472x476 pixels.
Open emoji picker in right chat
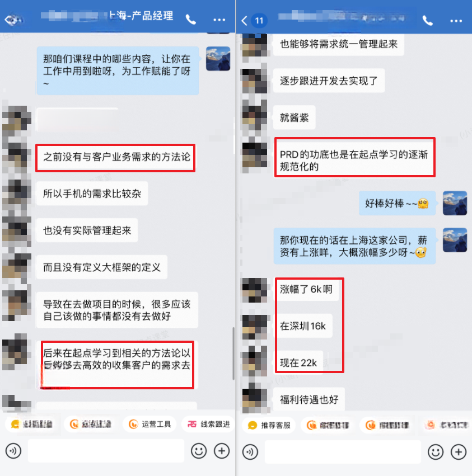coord(436,452)
